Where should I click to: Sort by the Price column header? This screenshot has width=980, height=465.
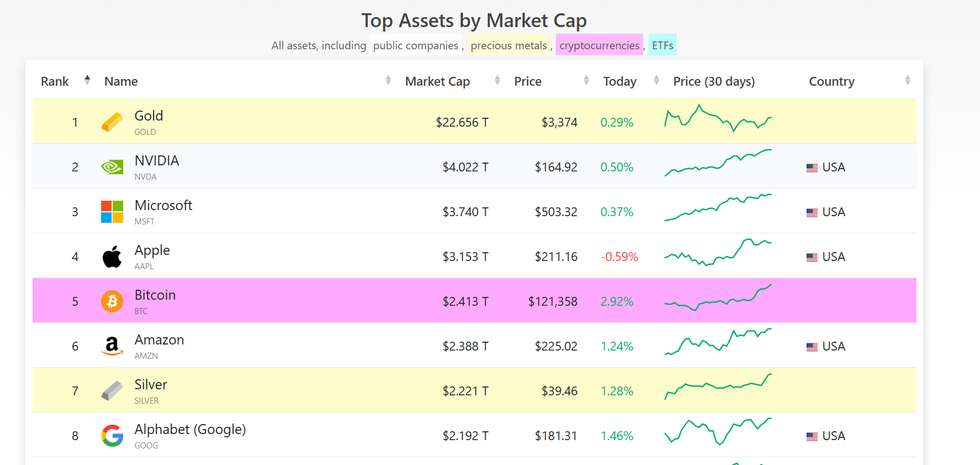coord(528,81)
